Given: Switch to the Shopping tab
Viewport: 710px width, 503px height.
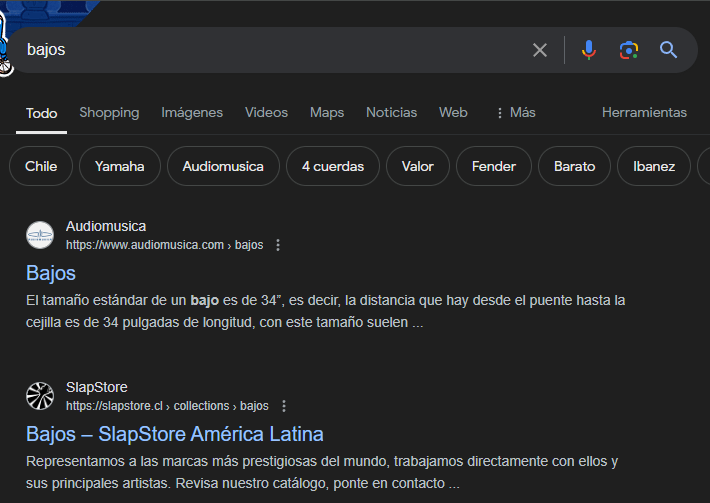Looking at the screenshot, I should pos(109,112).
